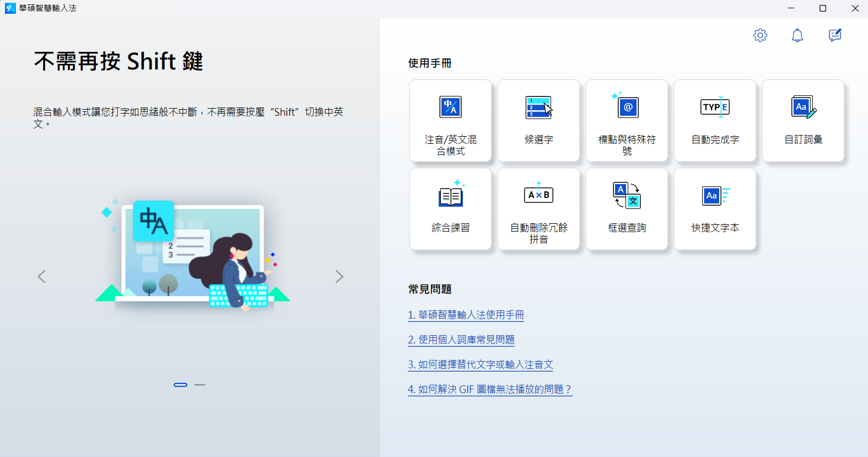Open link 如何解決 GIF 圖檔無法播放的問題
Screen dimensions: 868x457
[x=490, y=389]
